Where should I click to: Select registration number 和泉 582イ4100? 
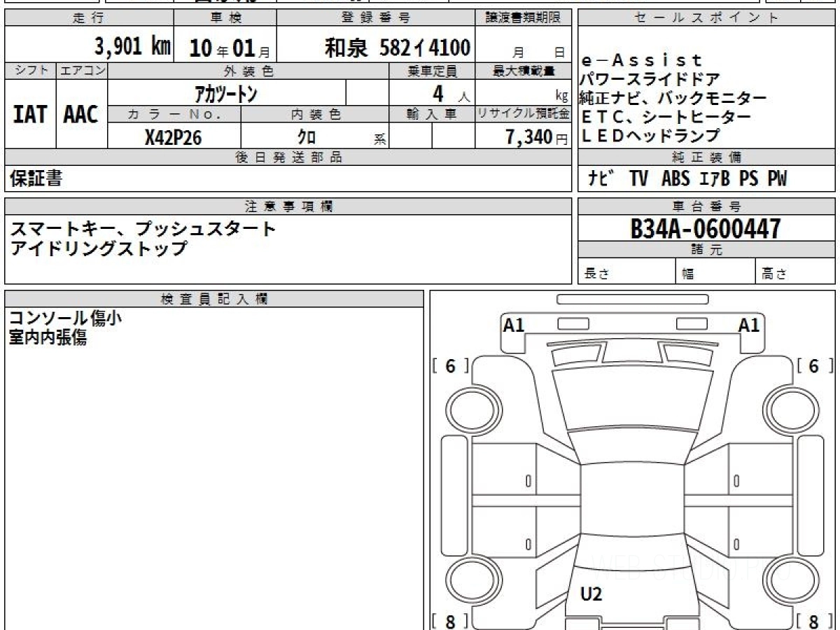(x=397, y=48)
